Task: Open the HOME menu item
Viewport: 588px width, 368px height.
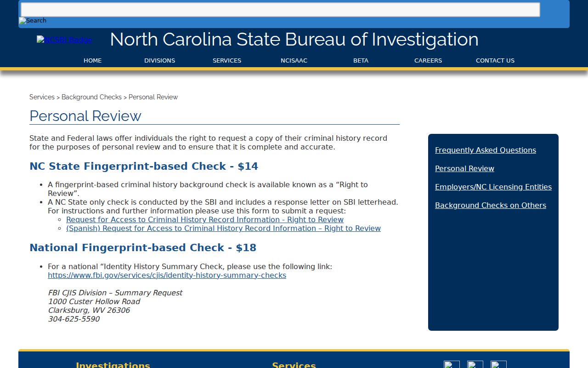Action: [x=92, y=60]
